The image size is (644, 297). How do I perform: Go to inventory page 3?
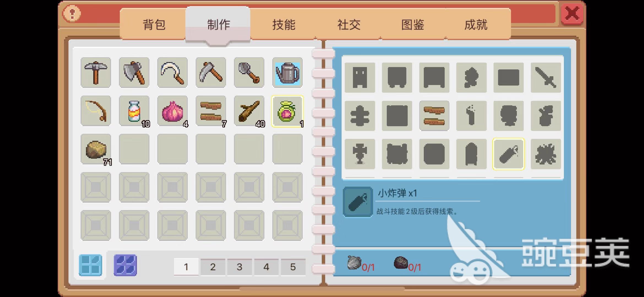240,267
